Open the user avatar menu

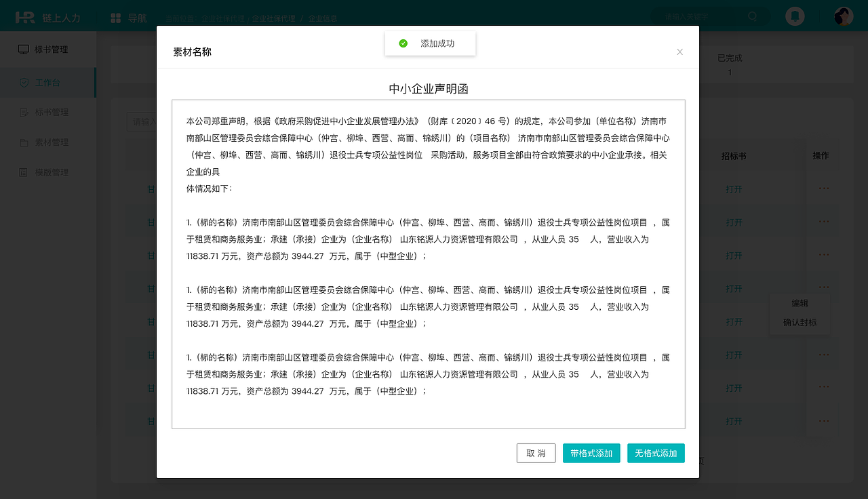(843, 16)
